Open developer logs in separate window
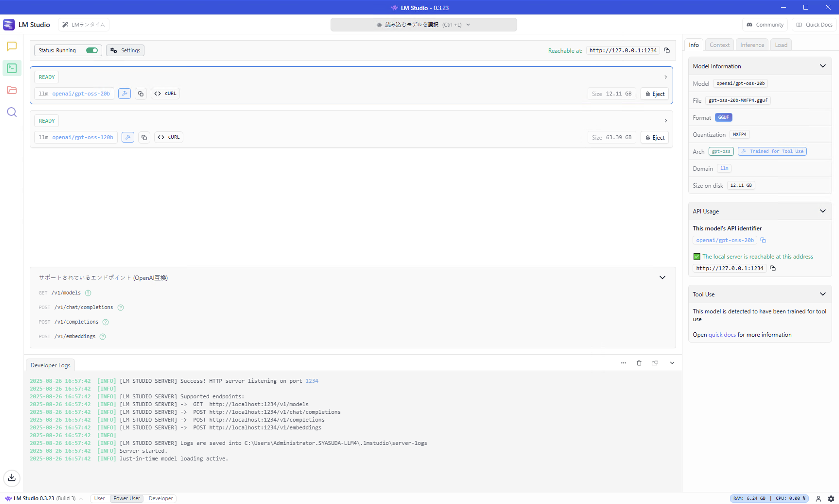The height and width of the screenshot is (504, 839). pyautogui.click(x=655, y=363)
